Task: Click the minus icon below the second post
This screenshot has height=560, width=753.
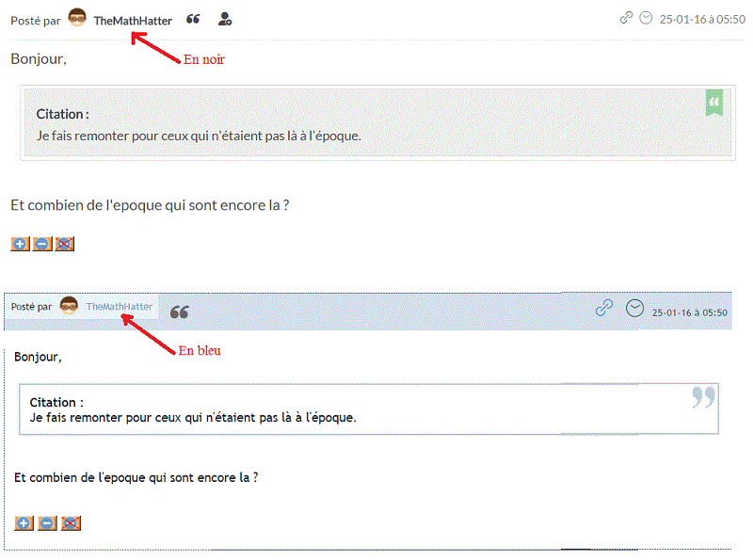Action: [47, 522]
